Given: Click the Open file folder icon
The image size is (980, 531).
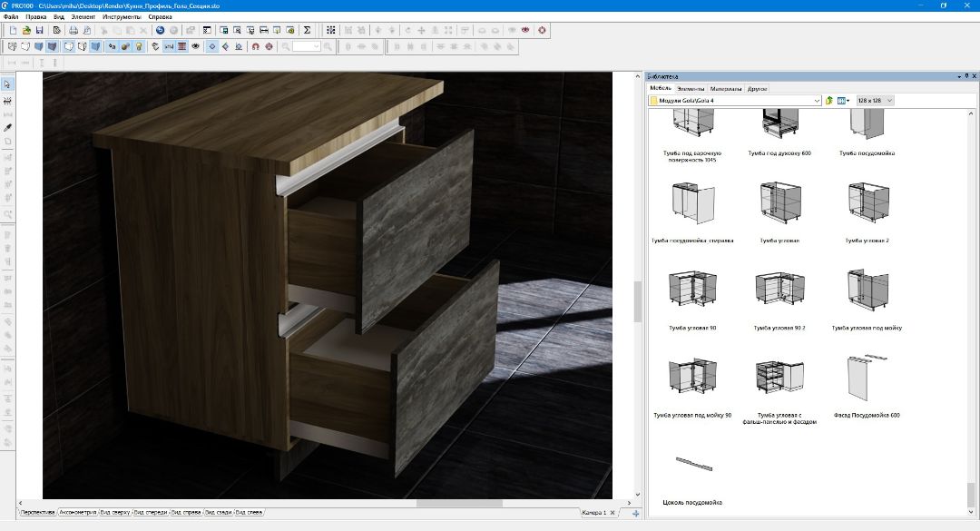Looking at the screenshot, I should [26, 30].
